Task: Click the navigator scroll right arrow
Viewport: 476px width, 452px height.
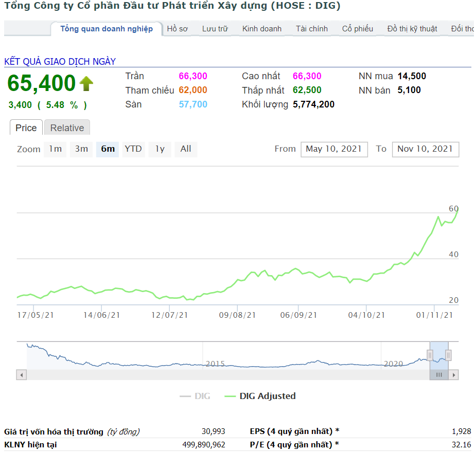Action: point(453,375)
